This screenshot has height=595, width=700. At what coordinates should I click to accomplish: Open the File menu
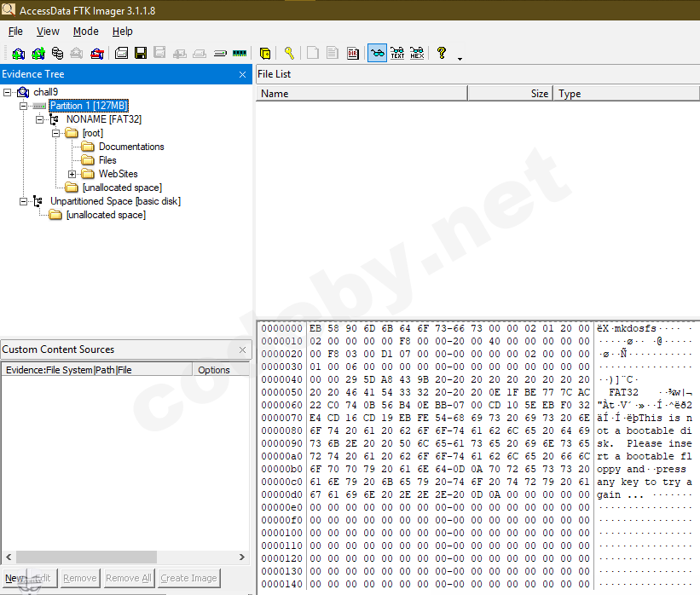click(15, 32)
